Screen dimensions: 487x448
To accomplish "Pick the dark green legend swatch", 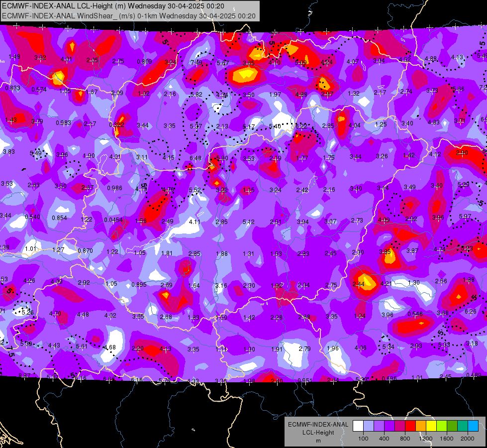I will coord(452,426).
